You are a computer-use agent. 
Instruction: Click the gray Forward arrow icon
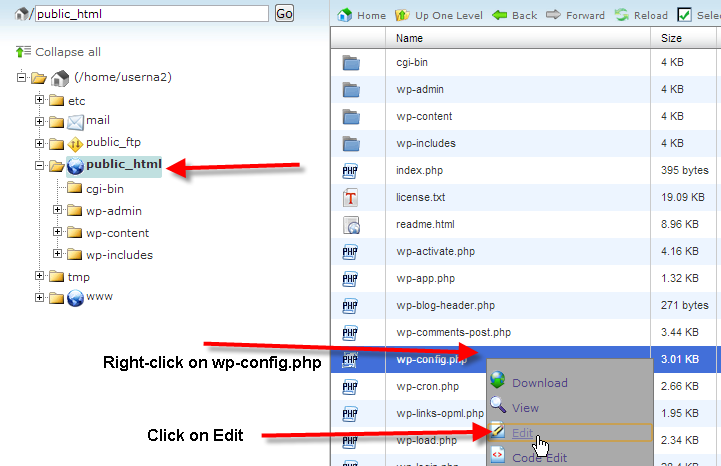coord(553,15)
